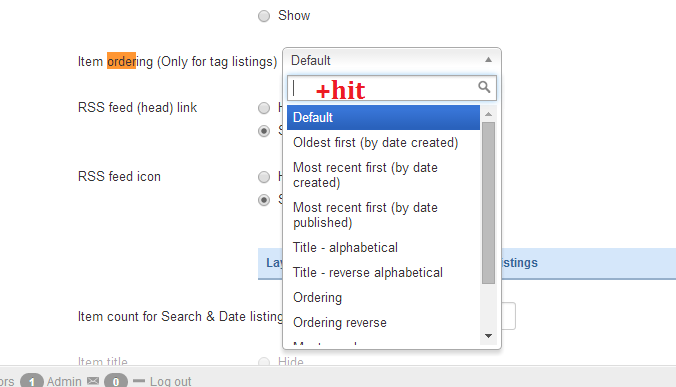676x387 pixels.
Task: Click the search magnifier icon in dropdown
Action: coord(484,87)
